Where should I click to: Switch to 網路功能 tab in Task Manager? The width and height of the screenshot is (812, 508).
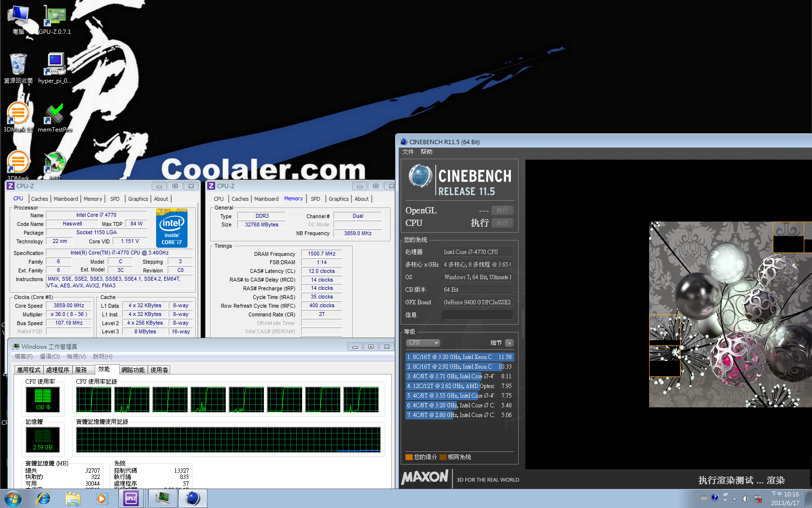[133, 370]
